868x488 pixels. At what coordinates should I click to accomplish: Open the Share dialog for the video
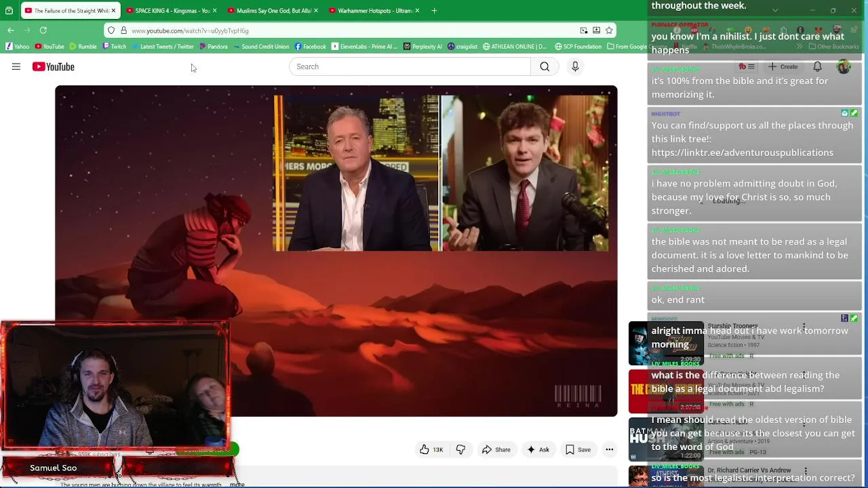pyautogui.click(x=496, y=449)
